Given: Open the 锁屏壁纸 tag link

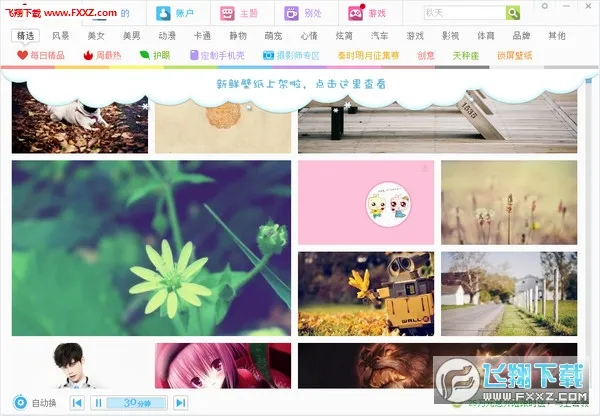Looking at the screenshot, I should click(515, 55).
